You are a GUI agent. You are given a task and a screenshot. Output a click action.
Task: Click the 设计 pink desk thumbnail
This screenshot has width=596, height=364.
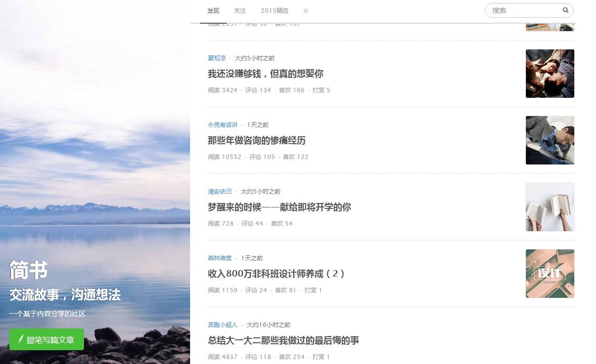pos(550,274)
